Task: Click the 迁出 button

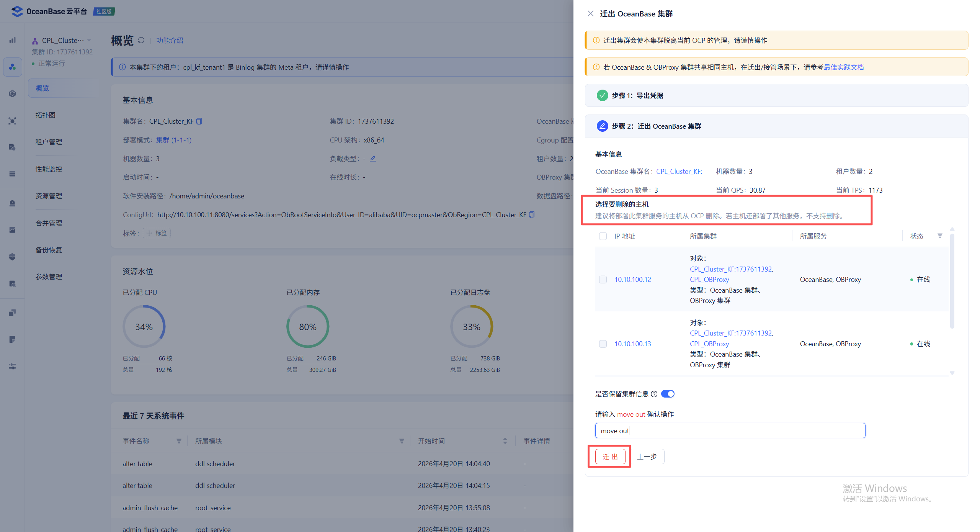Action: (610, 457)
